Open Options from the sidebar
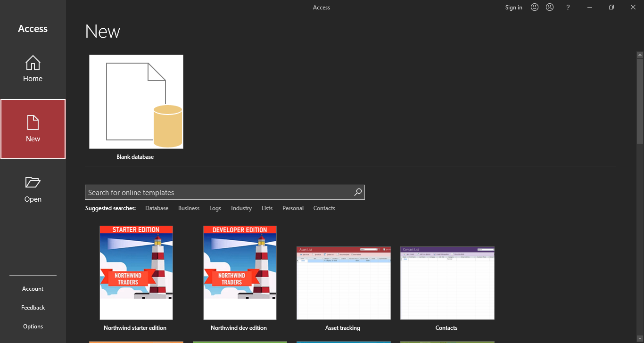 pos(33,327)
